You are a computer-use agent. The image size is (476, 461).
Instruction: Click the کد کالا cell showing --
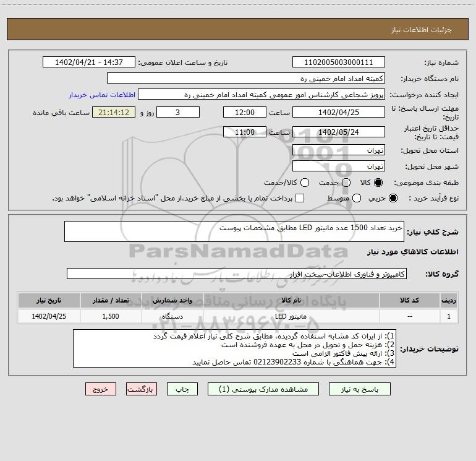tap(409, 316)
